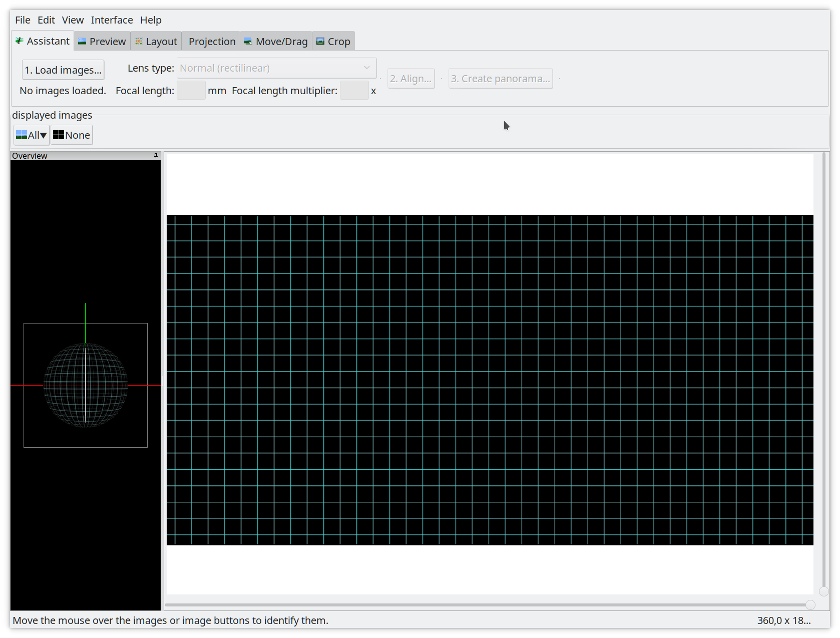Click the Crop tab icon

[320, 41]
